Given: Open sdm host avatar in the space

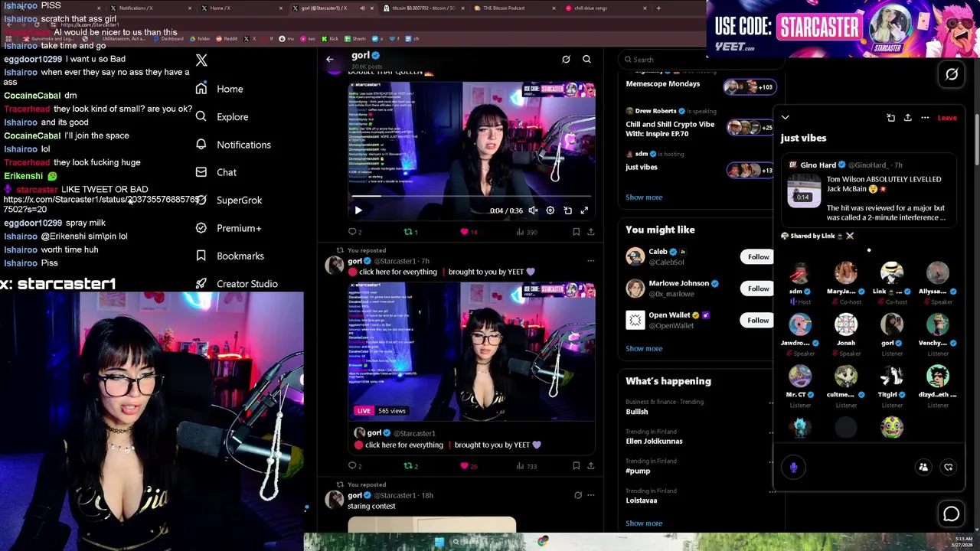Looking at the screenshot, I should pos(800,272).
